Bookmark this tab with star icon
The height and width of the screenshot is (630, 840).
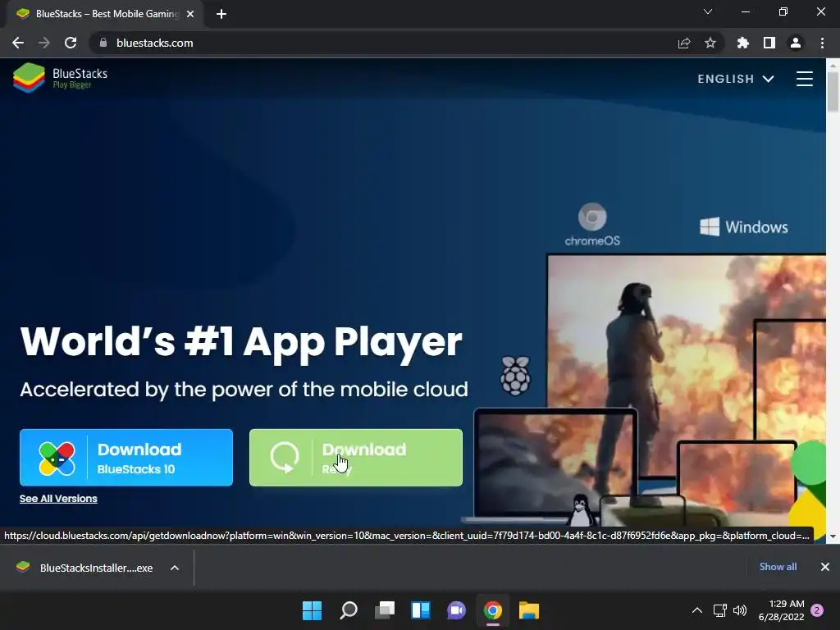[x=710, y=43]
